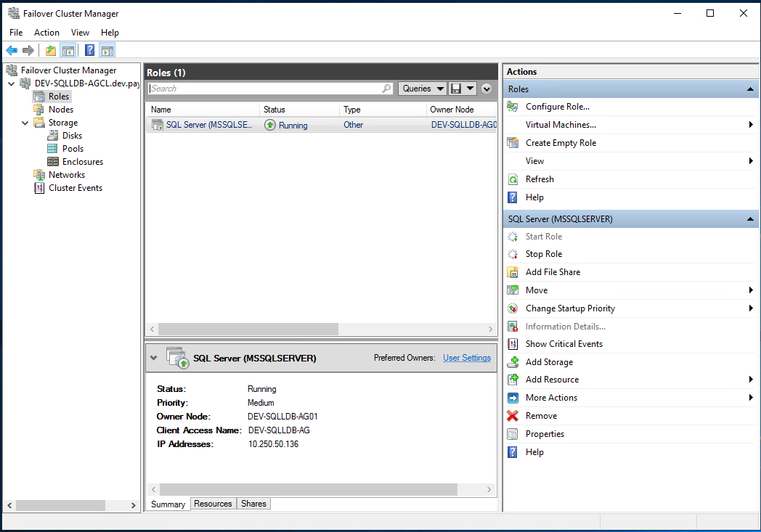Open the Queries dropdown
761x532 pixels.
point(422,88)
